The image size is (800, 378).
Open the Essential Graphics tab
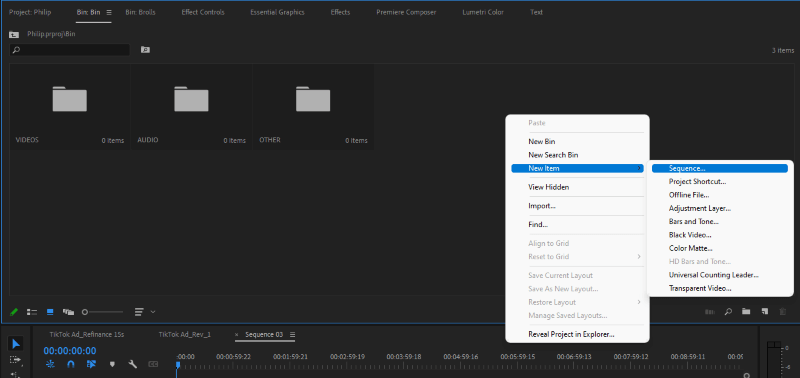click(x=277, y=12)
